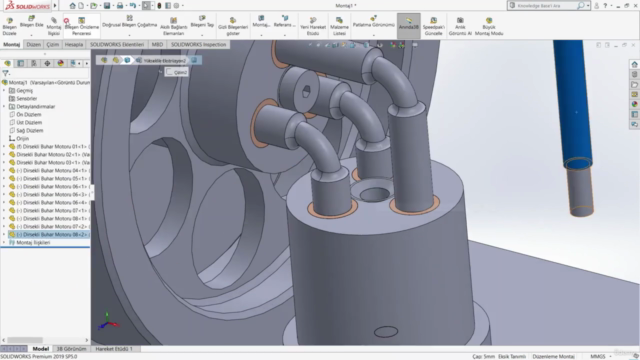
Task: Click the Home icon in quick access toolbar
Action: pyautogui.click(x=72, y=6)
